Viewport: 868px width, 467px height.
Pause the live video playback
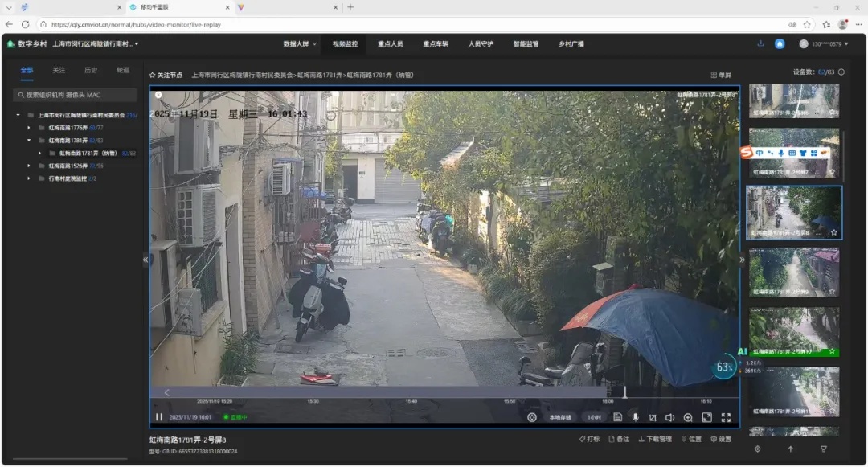[158, 417]
